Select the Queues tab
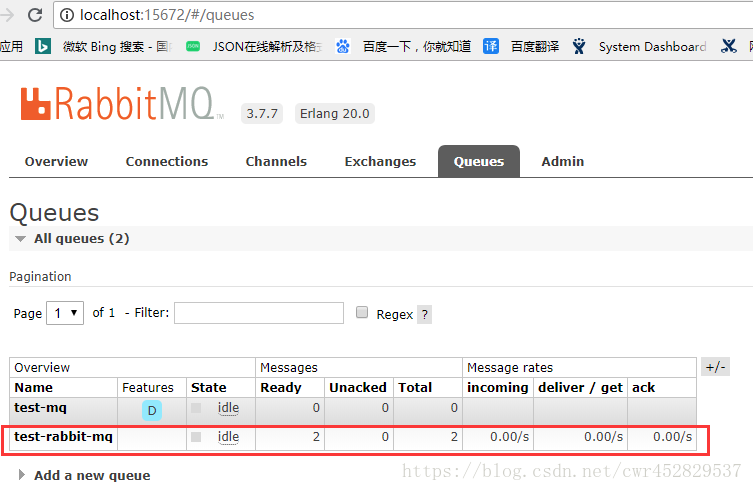 [479, 161]
